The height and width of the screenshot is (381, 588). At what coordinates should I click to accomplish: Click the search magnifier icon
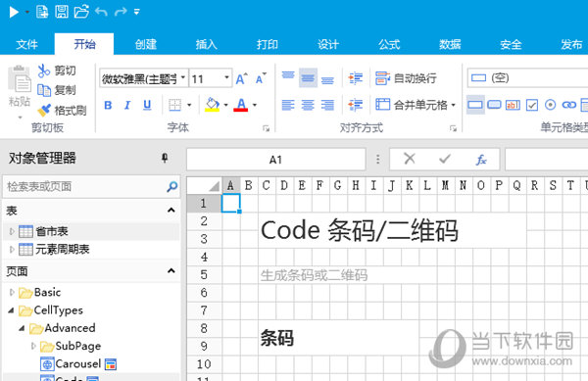pos(172,186)
